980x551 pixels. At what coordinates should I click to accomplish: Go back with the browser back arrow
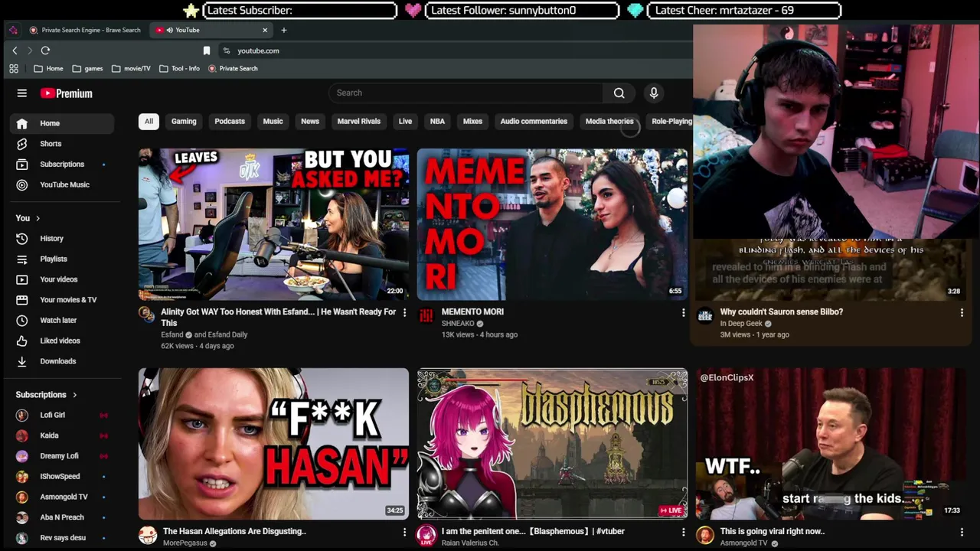(15, 51)
